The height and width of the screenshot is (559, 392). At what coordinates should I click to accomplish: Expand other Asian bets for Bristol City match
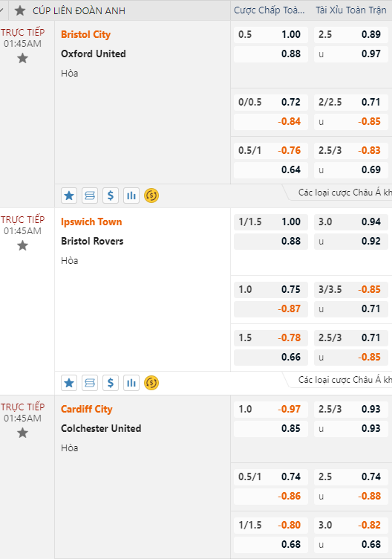(344, 193)
